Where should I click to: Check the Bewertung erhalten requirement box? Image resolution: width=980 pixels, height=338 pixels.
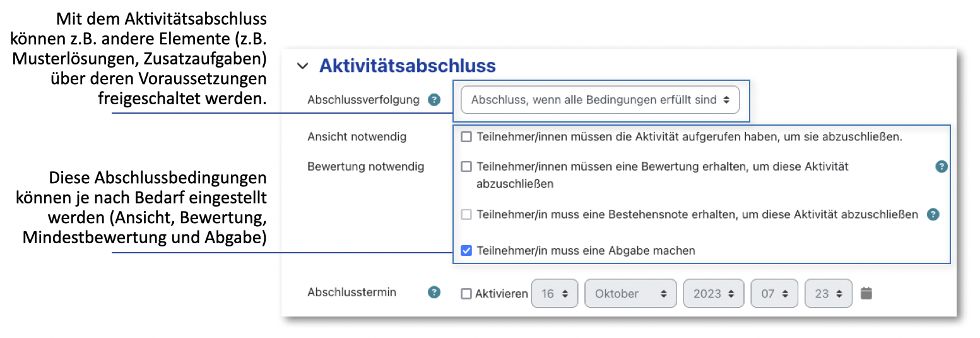tap(466, 167)
